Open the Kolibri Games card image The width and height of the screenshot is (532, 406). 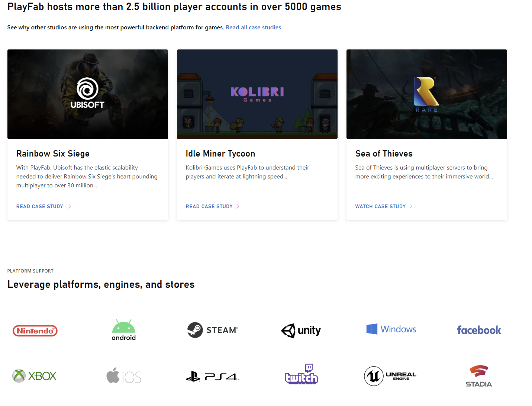[x=257, y=94]
